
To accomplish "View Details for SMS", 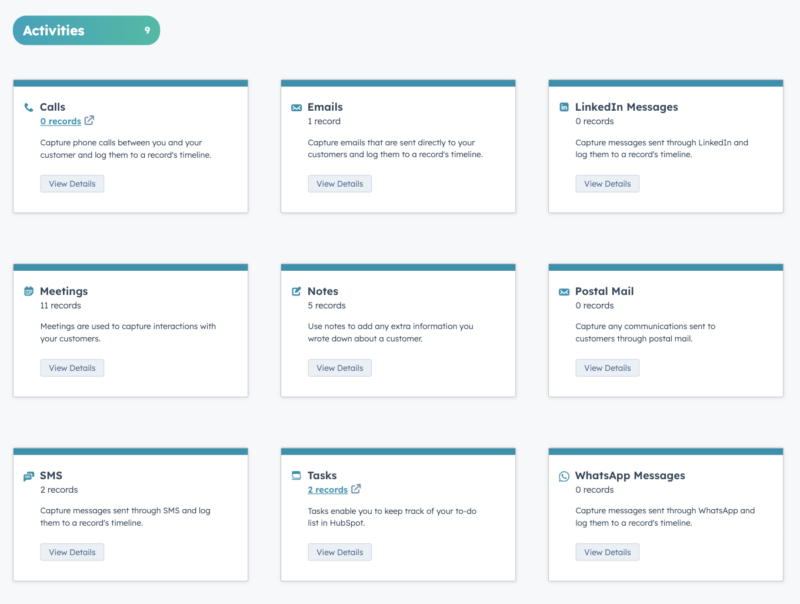I will coord(72,552).
